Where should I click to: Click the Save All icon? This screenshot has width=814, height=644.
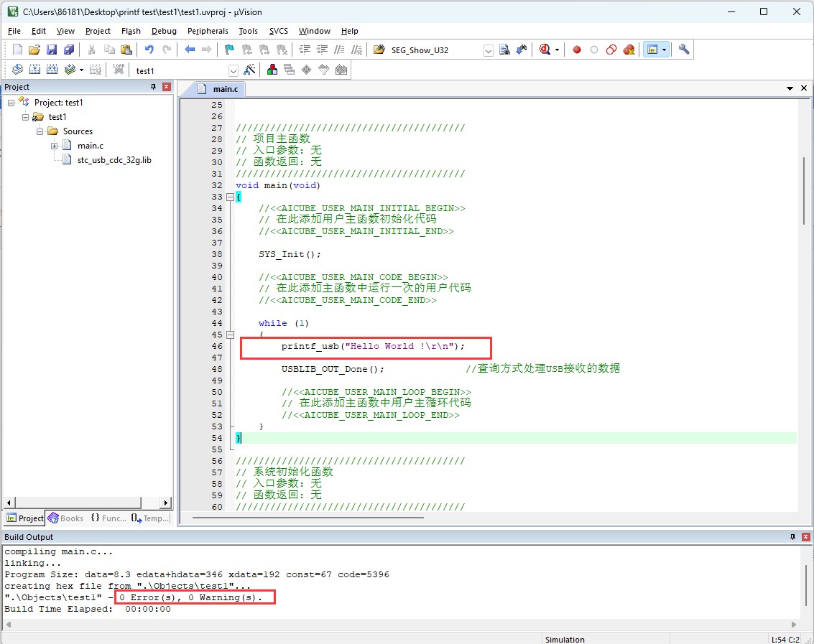pyautogui.click(x=68, y=50)
